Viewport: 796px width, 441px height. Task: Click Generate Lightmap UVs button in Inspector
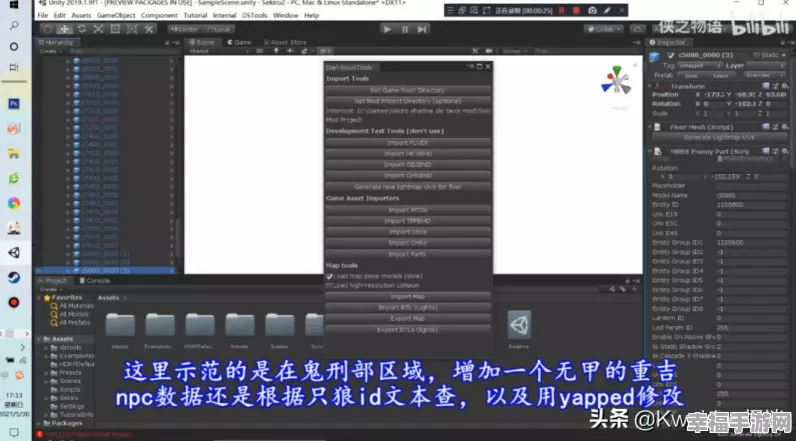pyautogui.click(x=718, y=137)
